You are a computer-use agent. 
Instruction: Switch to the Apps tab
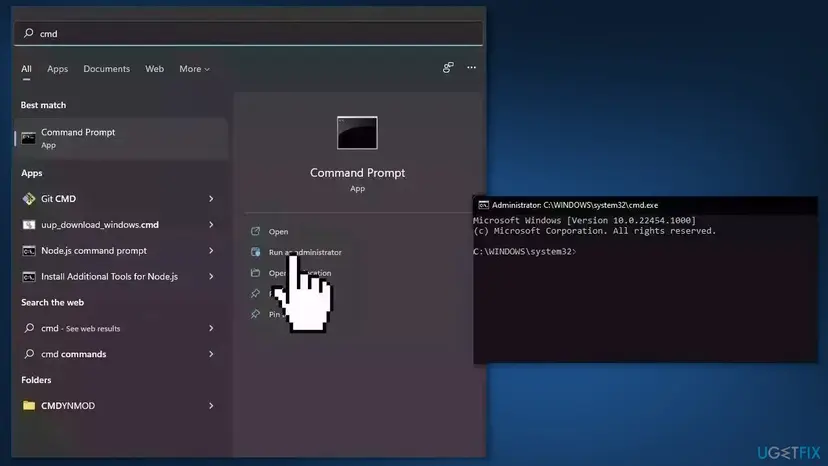[58, 69]
